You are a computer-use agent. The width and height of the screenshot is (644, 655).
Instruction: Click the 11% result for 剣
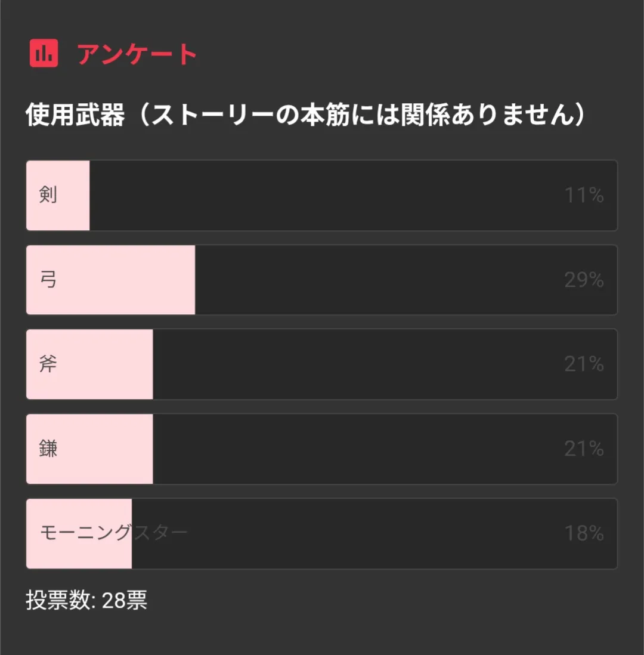click(x=584, y=195)
